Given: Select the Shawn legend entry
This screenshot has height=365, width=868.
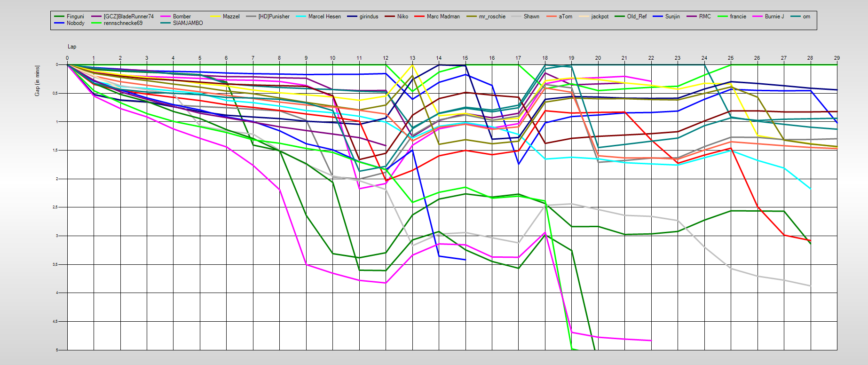Looking at the screenshot, I should coord(531,16).
